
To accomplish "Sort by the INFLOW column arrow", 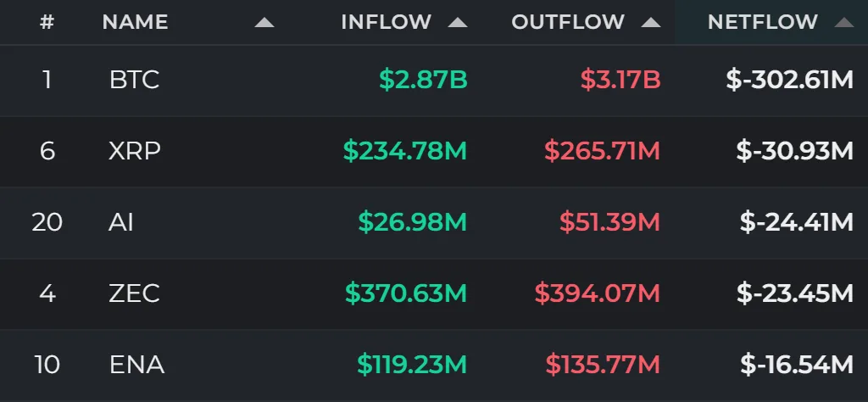I will pos(458,22).
